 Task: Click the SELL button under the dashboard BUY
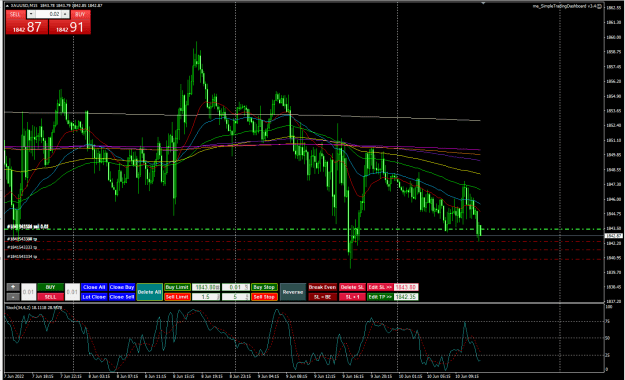50,297
